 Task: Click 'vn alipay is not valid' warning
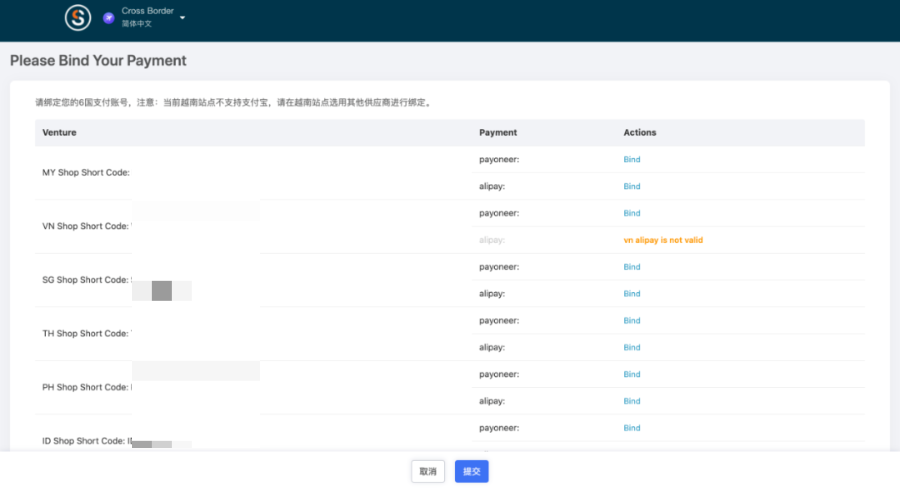pos(663,240)
